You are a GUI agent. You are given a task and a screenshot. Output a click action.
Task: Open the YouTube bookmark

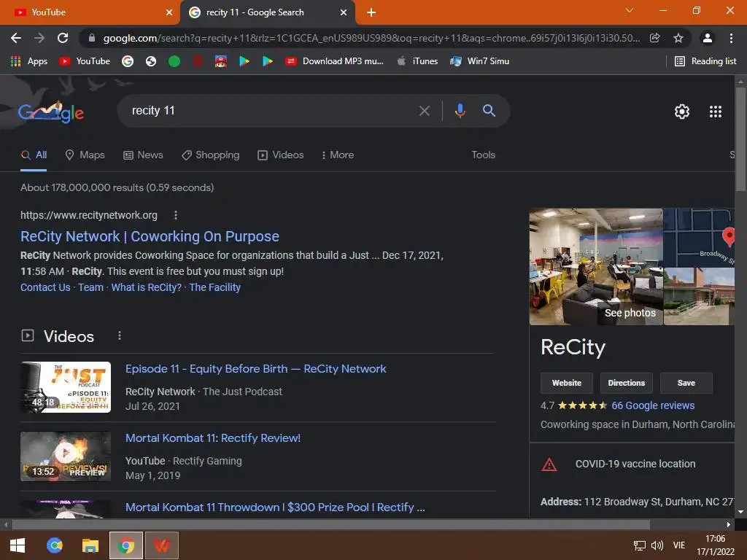(x=85, y=61)
